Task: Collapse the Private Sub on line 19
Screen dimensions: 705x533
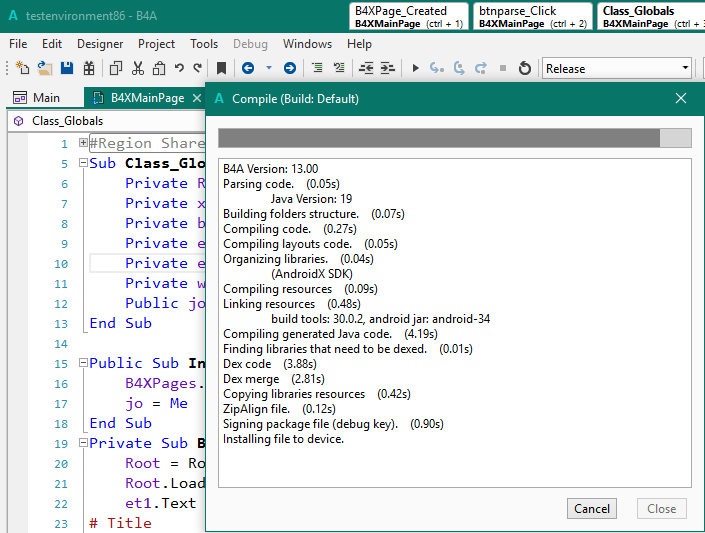Action: pyautogui.click(x=83, y=443)
